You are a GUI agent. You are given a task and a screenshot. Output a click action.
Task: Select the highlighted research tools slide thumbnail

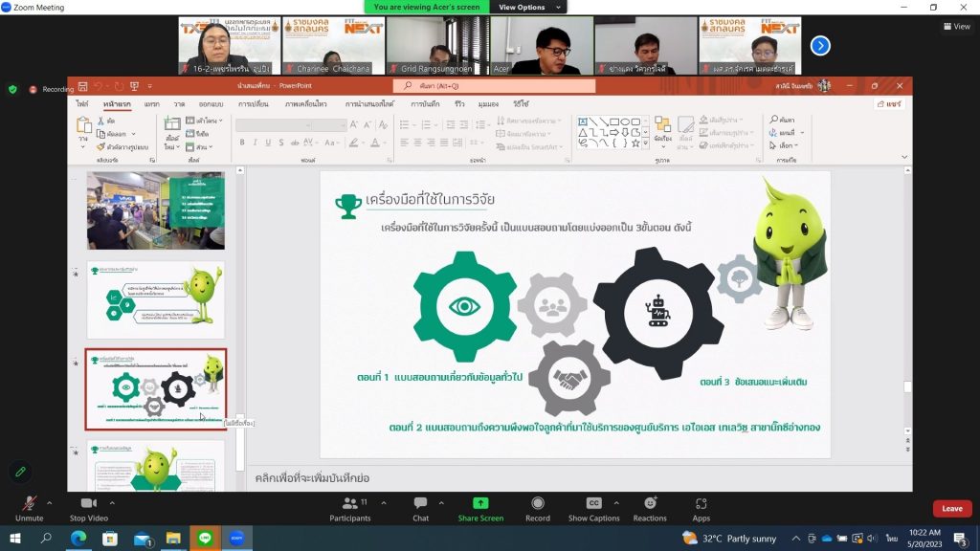156,389
